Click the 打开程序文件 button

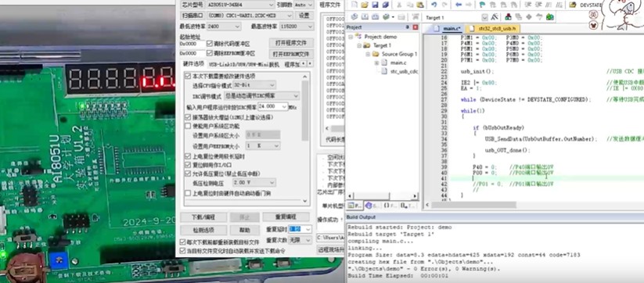(x=291, y=43)
